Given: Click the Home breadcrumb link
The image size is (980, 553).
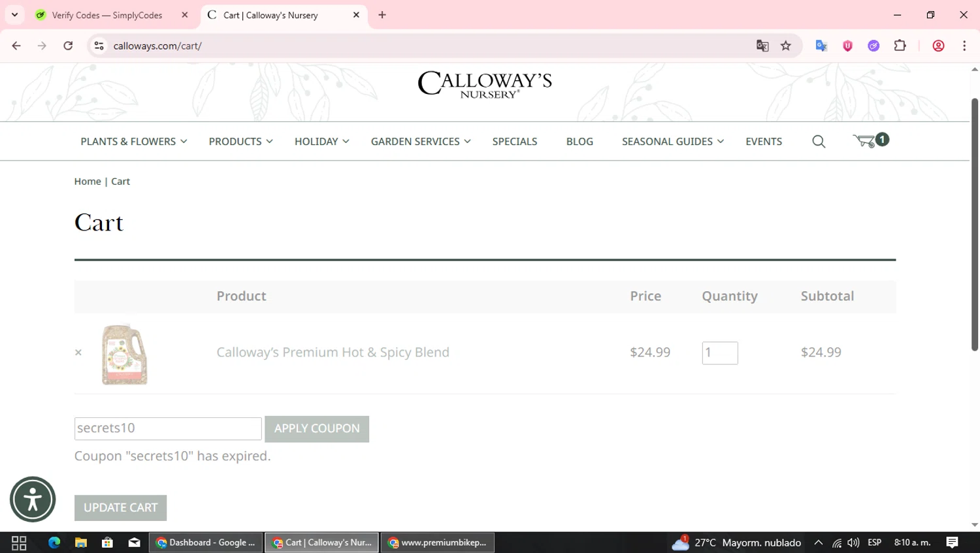Looking at the screenshot, I should click(x=88, y=182).
